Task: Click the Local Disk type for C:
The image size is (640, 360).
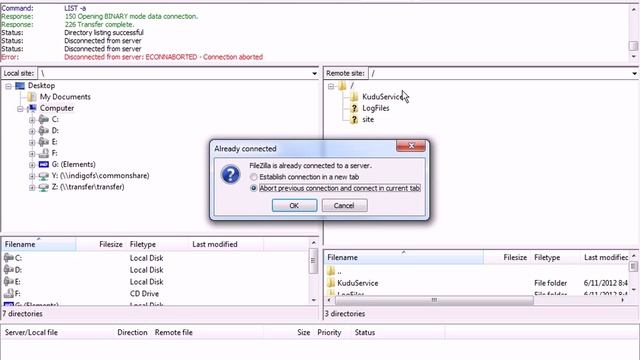Action: [147, 258]
